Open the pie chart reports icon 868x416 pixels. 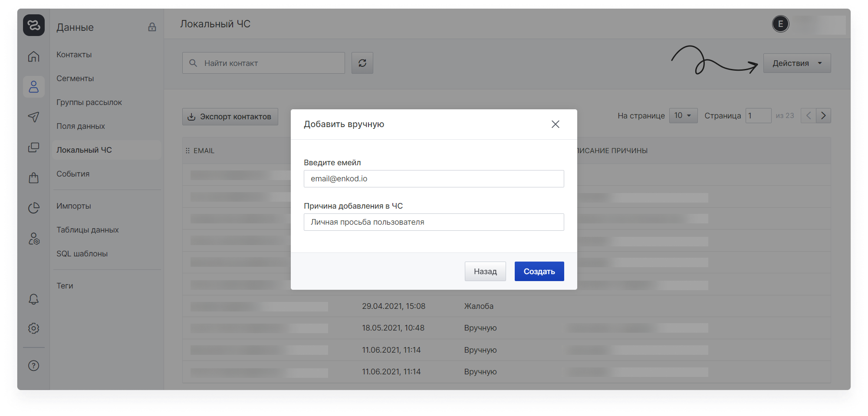[x=34, y=208]
